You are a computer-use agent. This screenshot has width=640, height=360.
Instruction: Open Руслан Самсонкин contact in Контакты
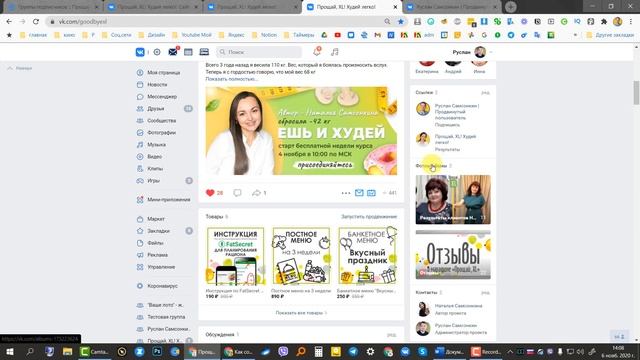pyautogui.click(x=456, y=326)
